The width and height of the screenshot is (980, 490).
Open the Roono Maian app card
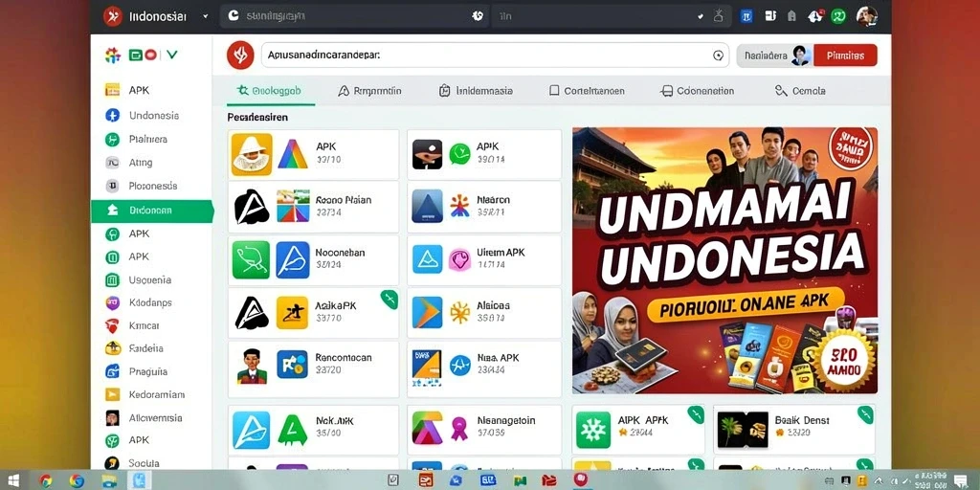313,207
